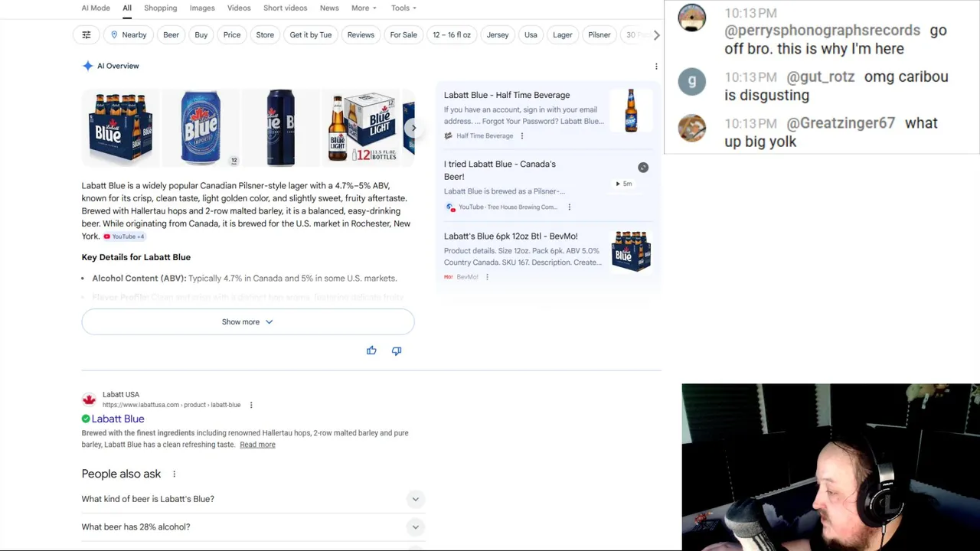Screen dimensions: 980x551
Task: Open the Tools dropdown
Action: [x=403, y=8]
